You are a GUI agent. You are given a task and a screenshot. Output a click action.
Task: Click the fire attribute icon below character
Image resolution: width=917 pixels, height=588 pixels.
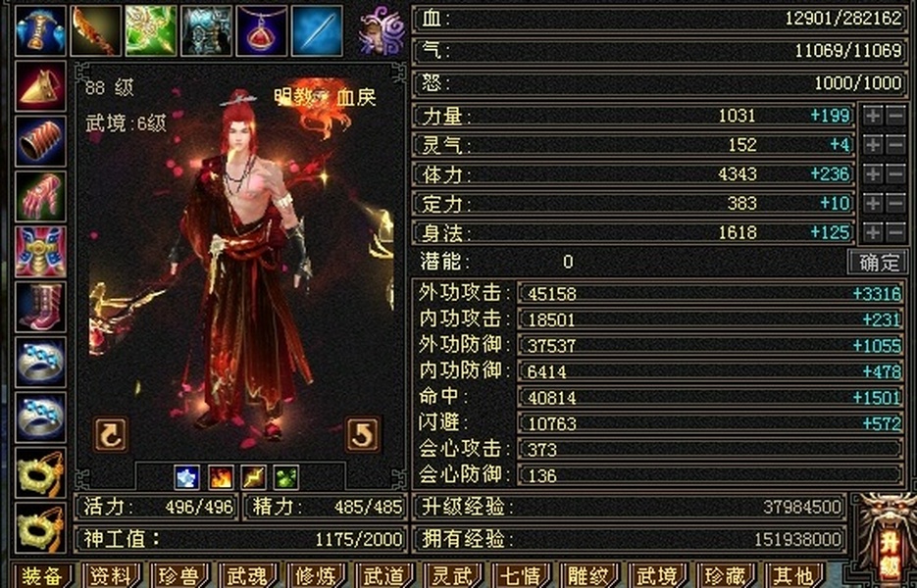tap(221, 477)
